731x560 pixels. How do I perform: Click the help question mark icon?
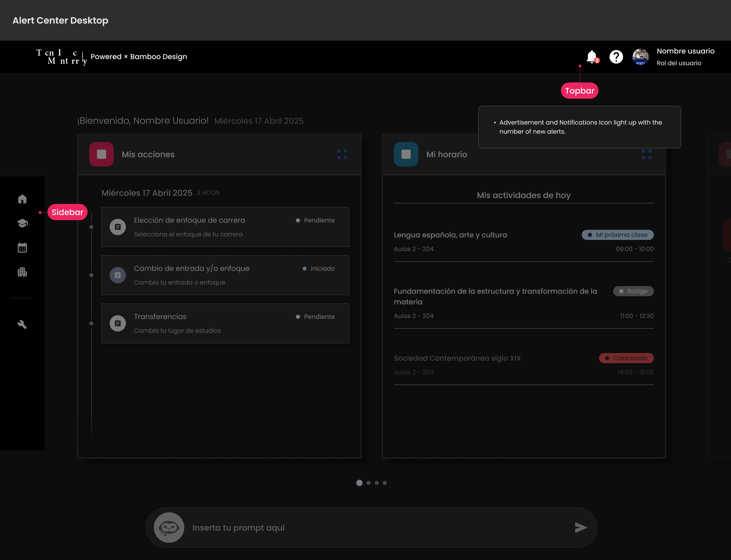pyautogui.click(x=616, y=57)
